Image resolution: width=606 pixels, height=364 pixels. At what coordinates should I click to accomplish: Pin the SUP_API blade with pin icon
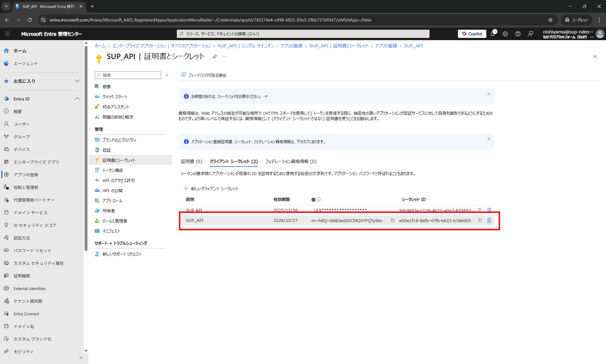point(215,57)
